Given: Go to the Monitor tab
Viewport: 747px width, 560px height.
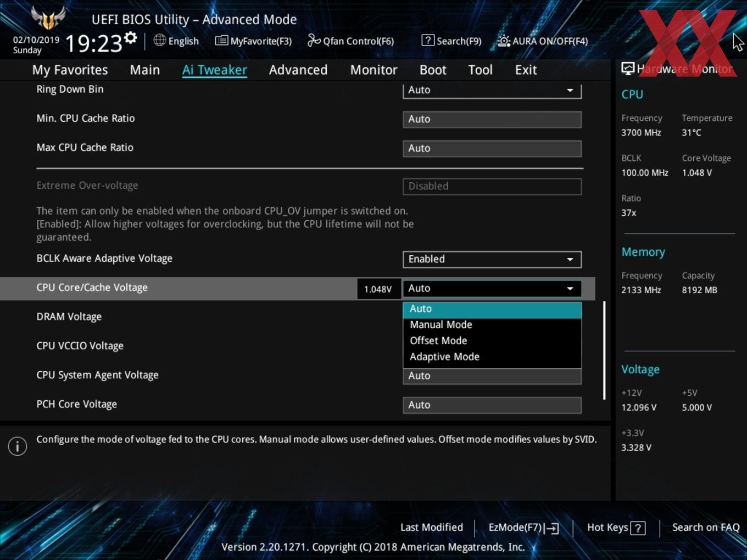Looking at the screenshot, I should pyautogui.click(x=374, y=70).
